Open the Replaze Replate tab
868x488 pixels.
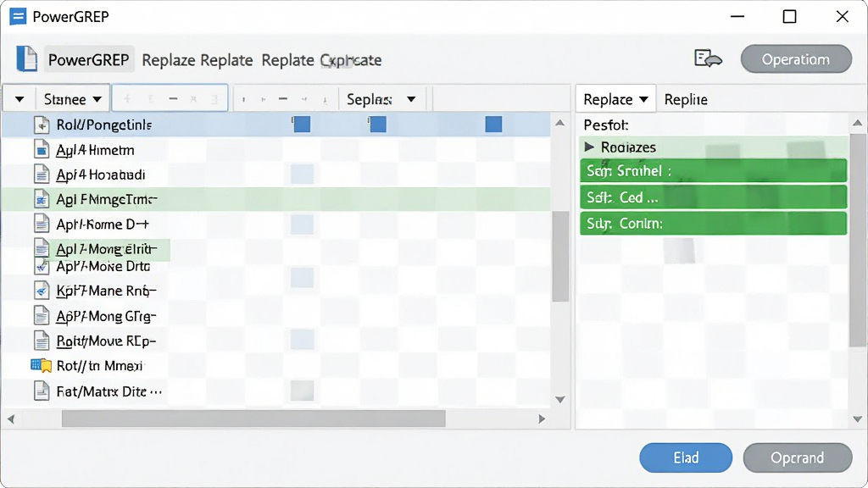pos(197,60)
